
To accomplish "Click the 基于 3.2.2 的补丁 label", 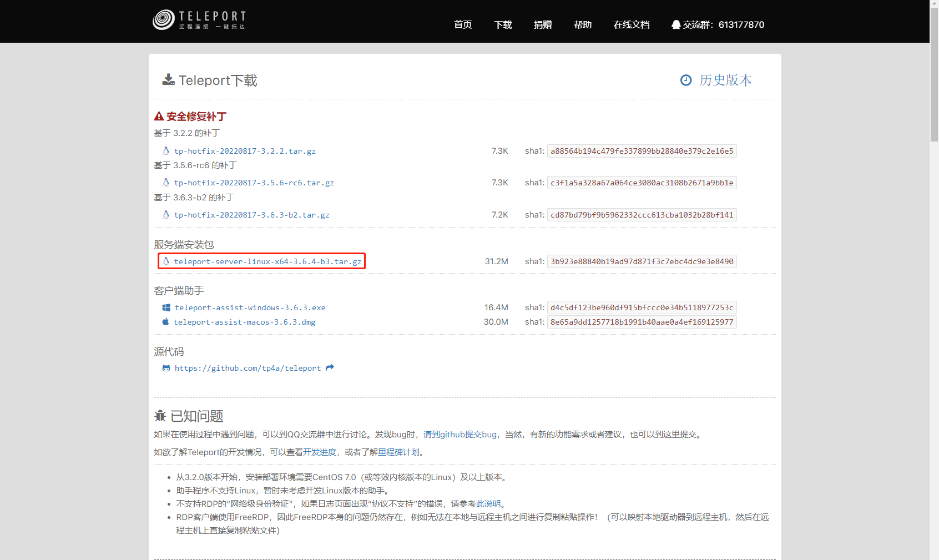I will (187, 133).
